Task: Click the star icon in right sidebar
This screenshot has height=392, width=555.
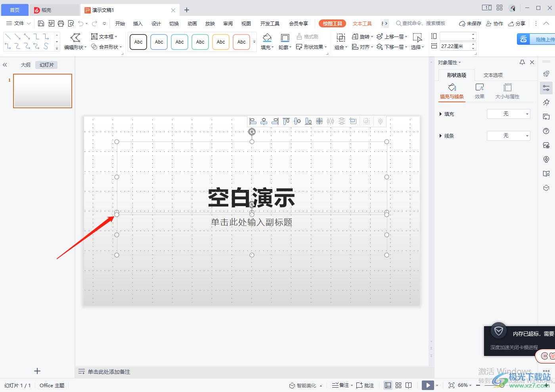Action: [546, 102]
